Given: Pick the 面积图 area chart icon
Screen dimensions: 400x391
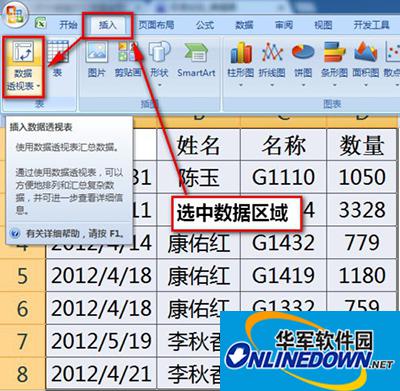Looking at the screenshot, I should 366,52.
